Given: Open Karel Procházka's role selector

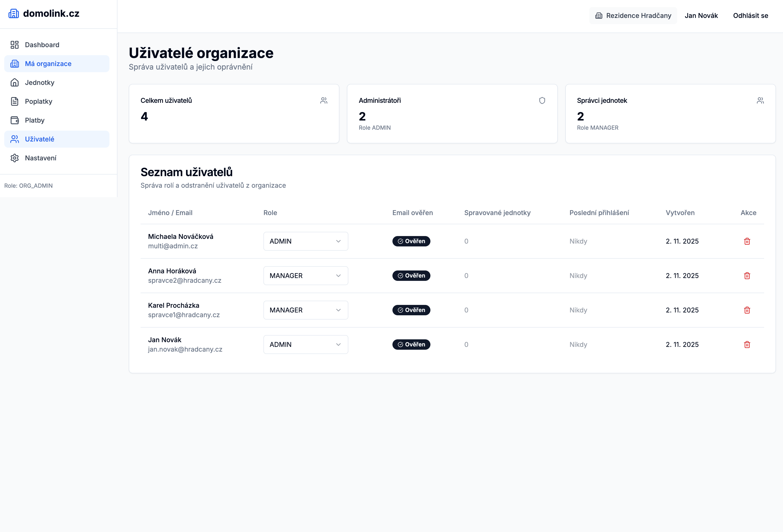Looking at the screenshot, I should pyautogui.click(x=305, y=310).
